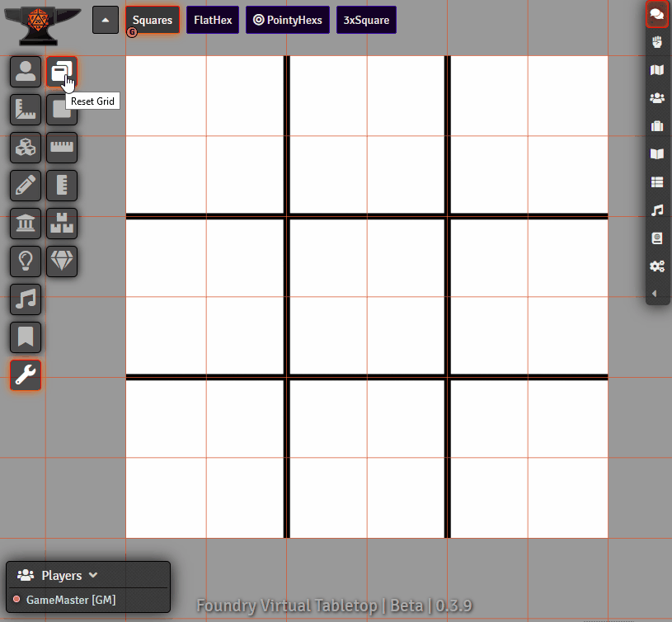Open the Measurement controls ruler-triangle icon

pos(26,110)
